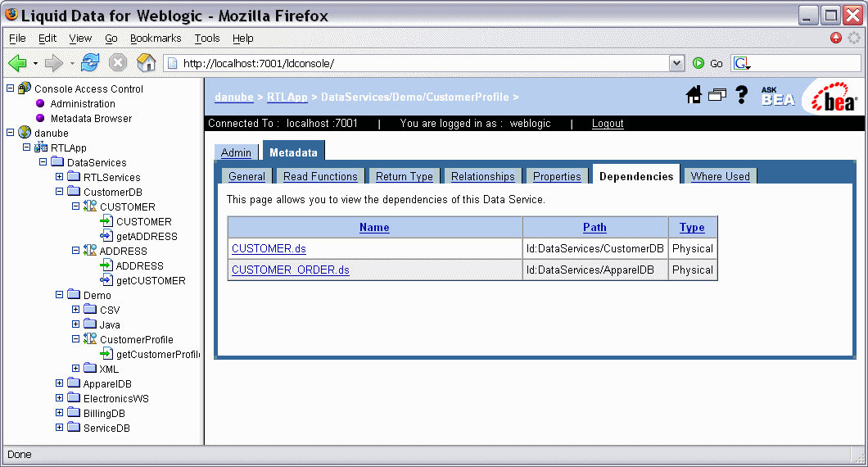This screenshot has width=868, height=467.
Task: Sort dependencies by Type column
Action: pos(692,227)
